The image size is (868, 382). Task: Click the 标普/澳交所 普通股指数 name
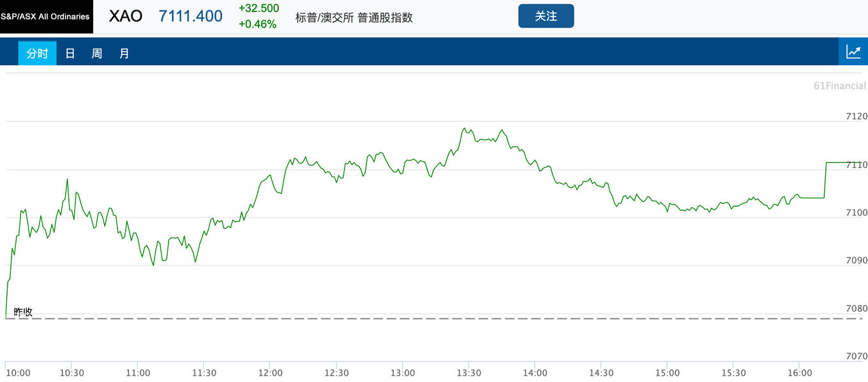coord(354,18)
